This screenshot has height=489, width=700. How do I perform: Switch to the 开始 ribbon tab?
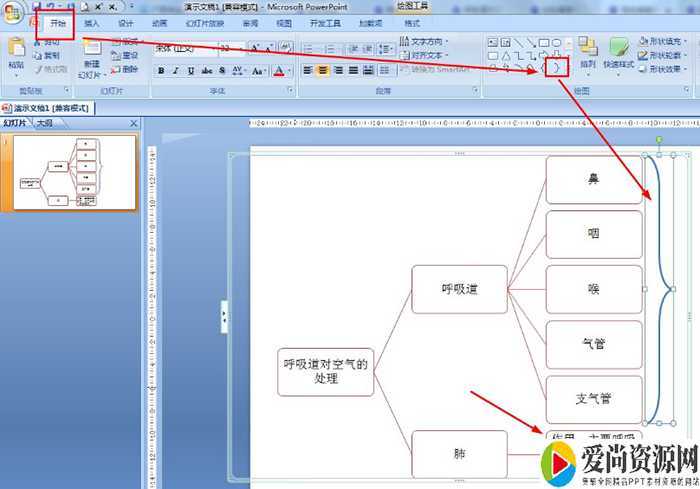pos(58,23)
